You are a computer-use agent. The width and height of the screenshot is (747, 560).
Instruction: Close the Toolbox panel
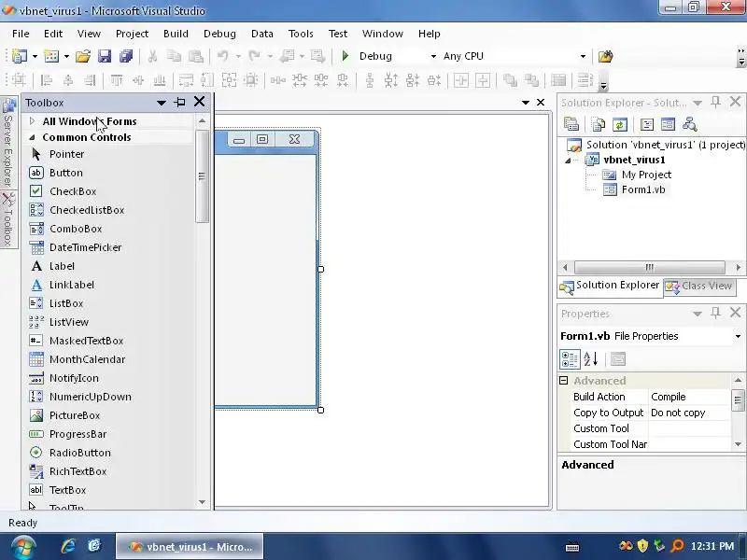tap(199, 102)
